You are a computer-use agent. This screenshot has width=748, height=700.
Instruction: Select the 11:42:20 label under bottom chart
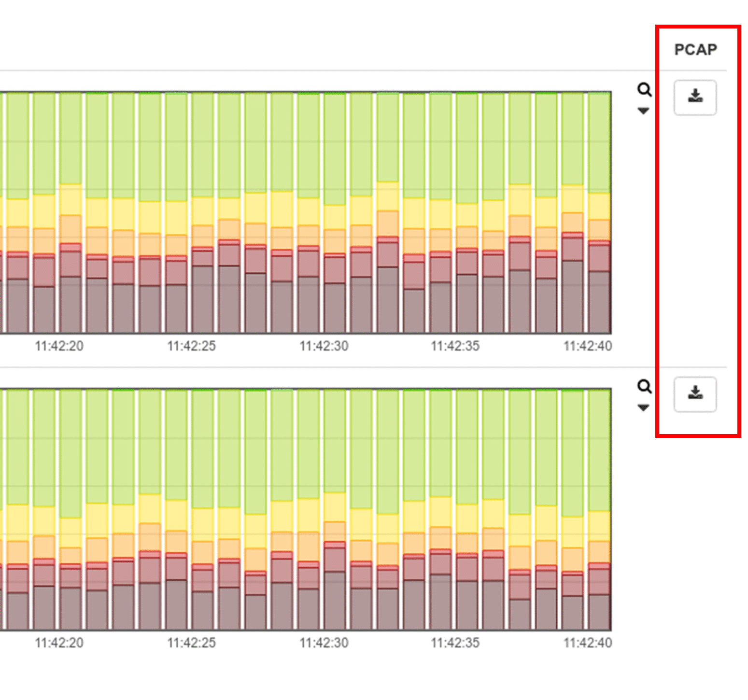(x=59, y=643)
